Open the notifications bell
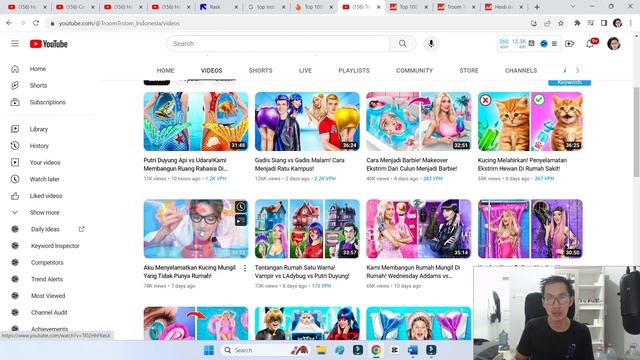The width and height of the screenshot is (640, 360). 590,44
